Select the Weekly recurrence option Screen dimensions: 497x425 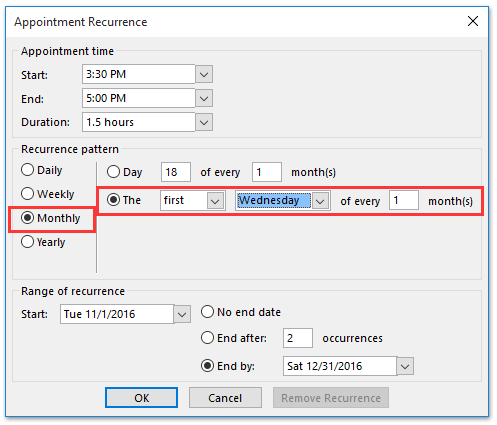tap(47, 194)
